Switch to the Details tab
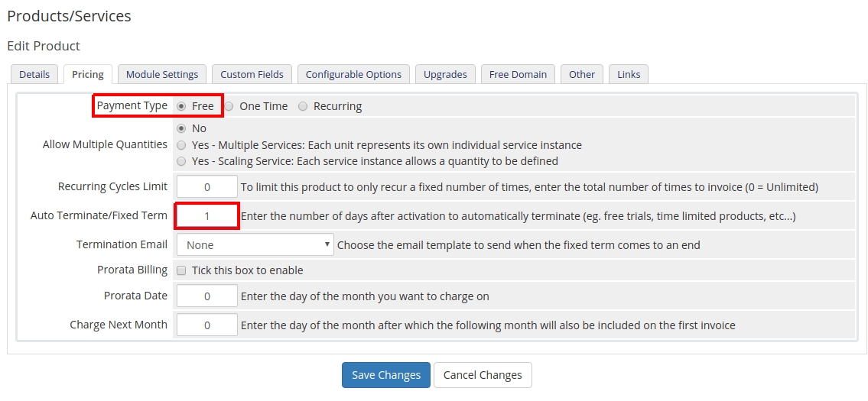 [34, 74]
